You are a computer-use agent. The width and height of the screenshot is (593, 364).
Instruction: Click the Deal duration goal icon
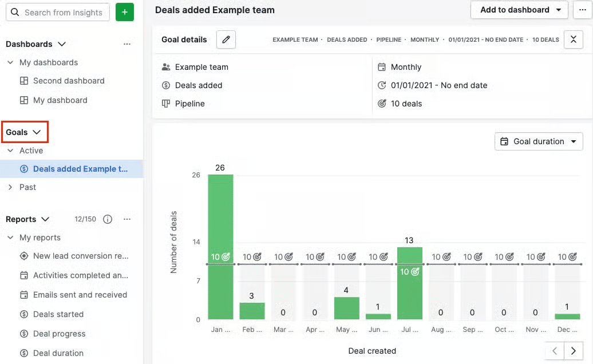[23, 353]
